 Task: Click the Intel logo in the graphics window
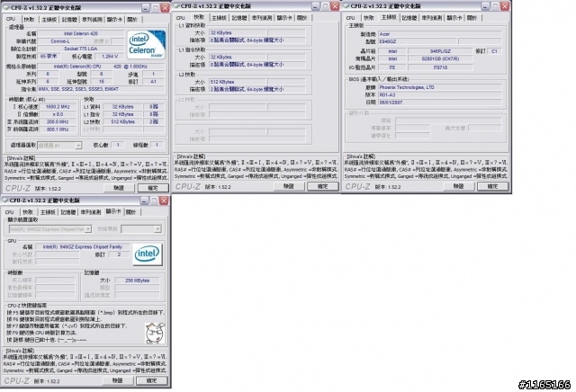coord(147,254)
